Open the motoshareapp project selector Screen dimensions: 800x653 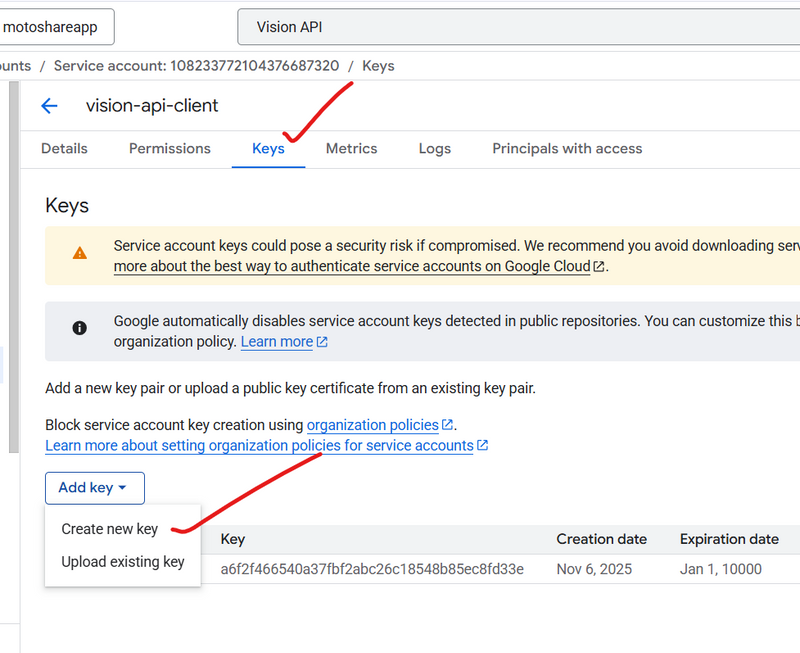[x=56, y=27]
